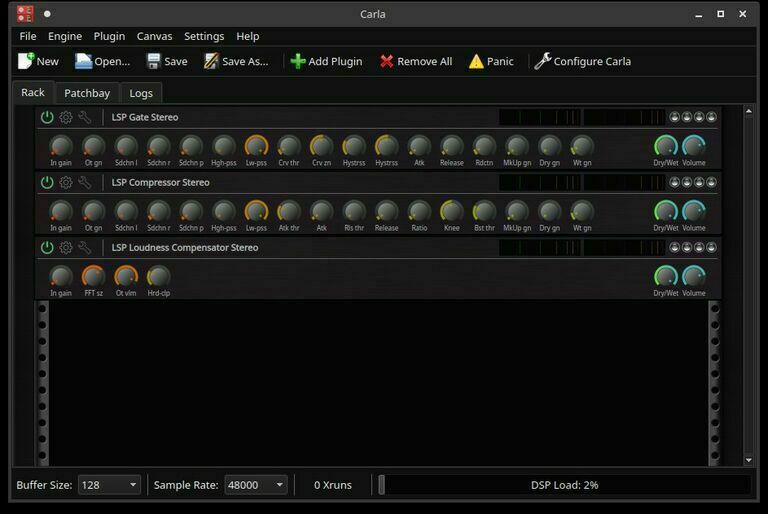Click the Bst thr knob of LSP Compressor Stereo

click(x=484, y=211)
